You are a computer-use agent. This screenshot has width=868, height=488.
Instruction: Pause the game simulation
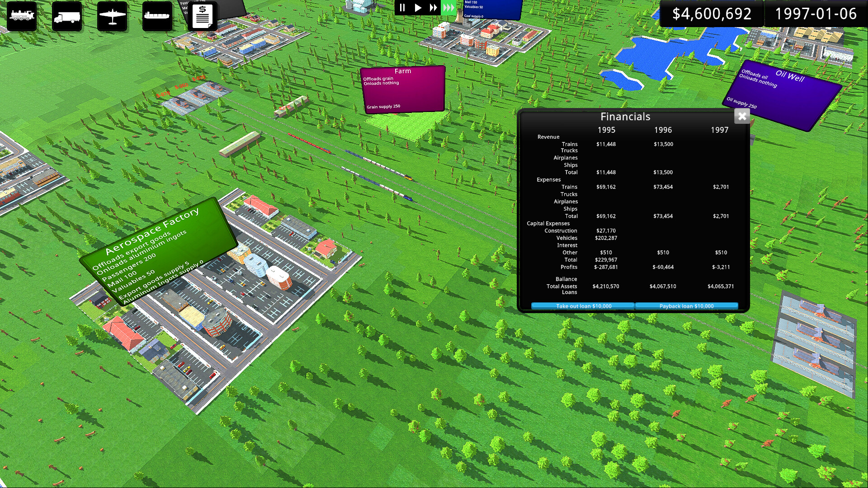402,8
